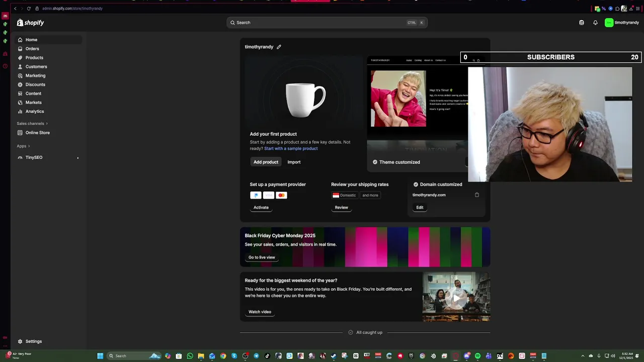
Task: Expand the Sales channels section
Action: pos(32,124)
